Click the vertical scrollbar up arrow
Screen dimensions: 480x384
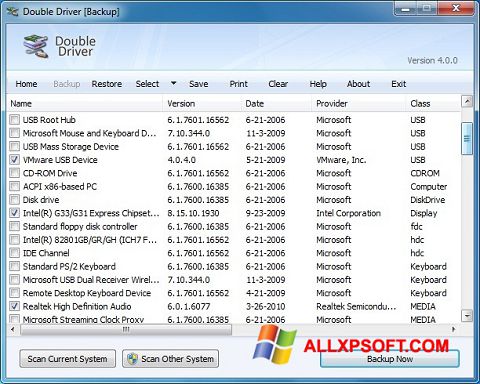[467, 101]
